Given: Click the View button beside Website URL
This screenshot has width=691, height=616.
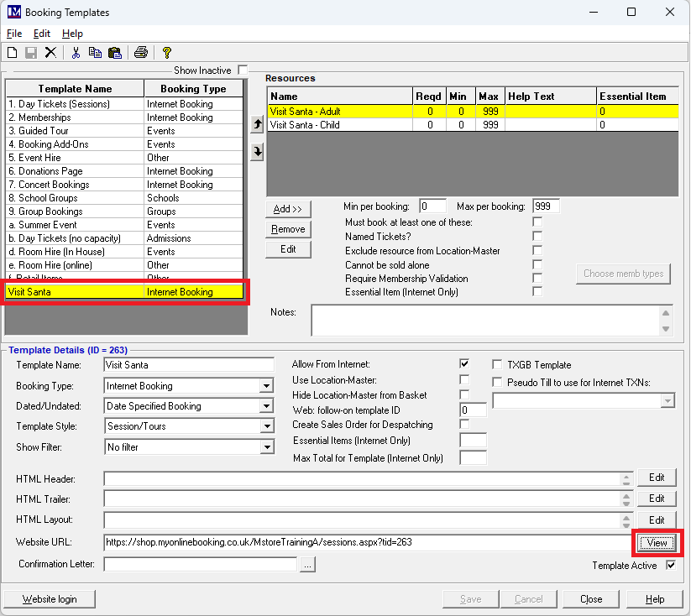Looking at the screenshot, I should click(x=657, y=543).
